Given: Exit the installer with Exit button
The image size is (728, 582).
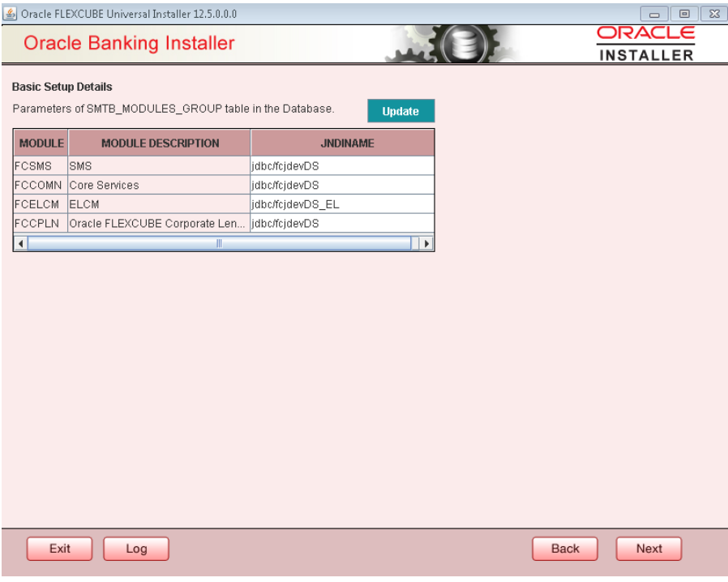Looking at the screenshot, I should click(59, 549).
